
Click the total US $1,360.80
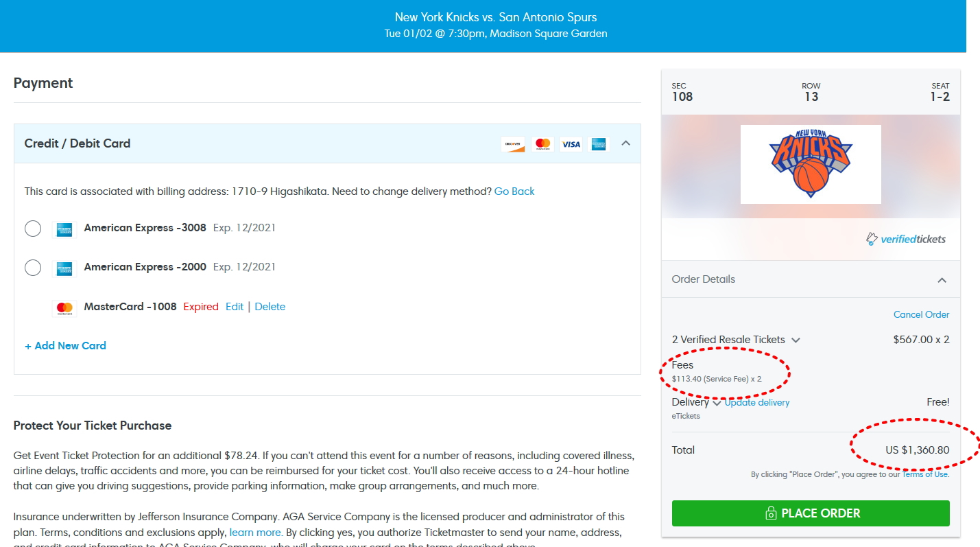[x=918, y=450]
